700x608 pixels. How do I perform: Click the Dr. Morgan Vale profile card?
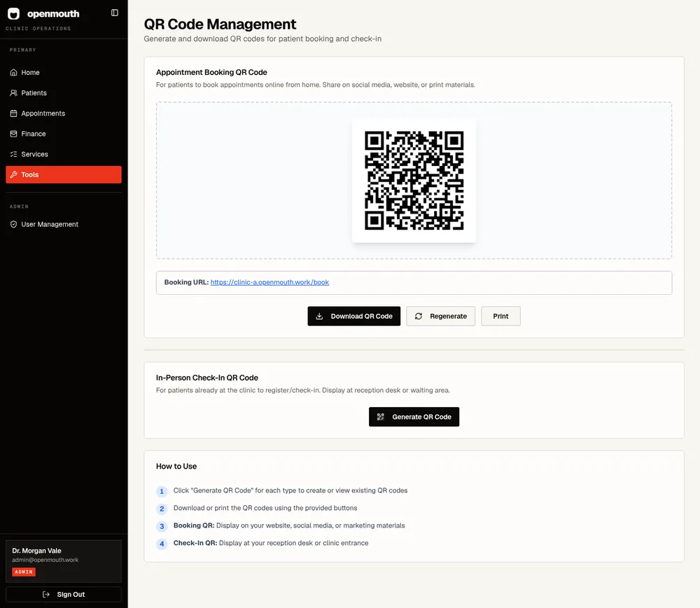[64, 561]
